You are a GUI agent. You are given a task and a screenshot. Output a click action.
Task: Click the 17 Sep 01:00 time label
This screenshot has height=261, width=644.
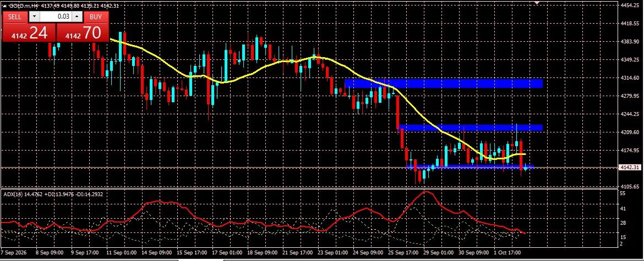(x=227, y=253)
